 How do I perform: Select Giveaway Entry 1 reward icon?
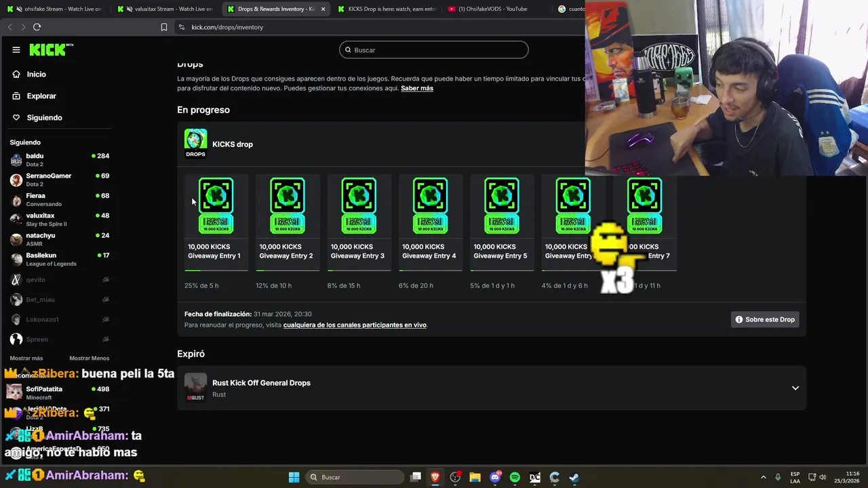(216, 206)
